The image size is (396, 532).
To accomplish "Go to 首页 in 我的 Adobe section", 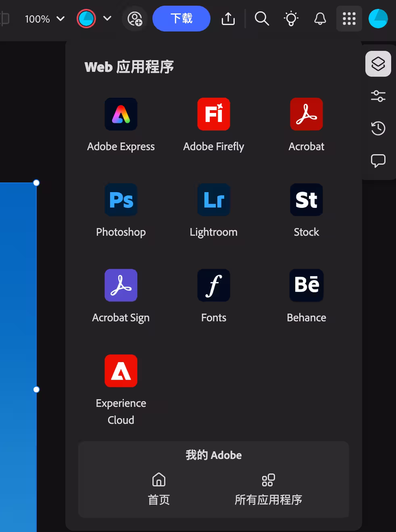I will click(158, 489).
